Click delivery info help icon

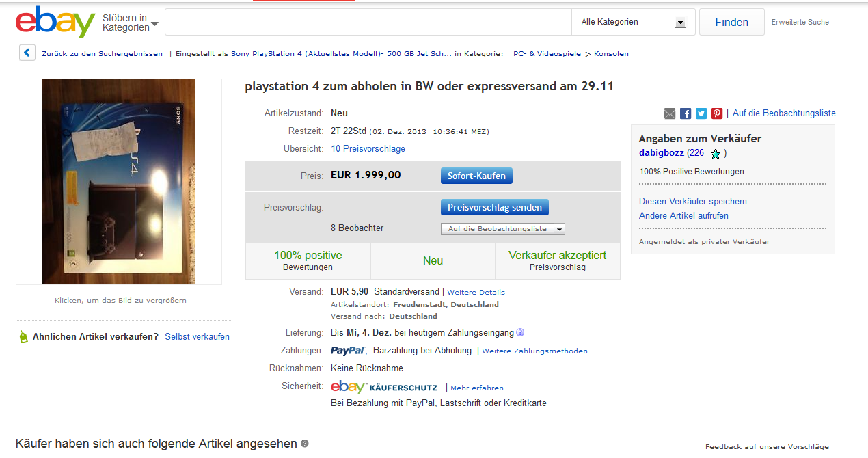click(x=520, y=333)
